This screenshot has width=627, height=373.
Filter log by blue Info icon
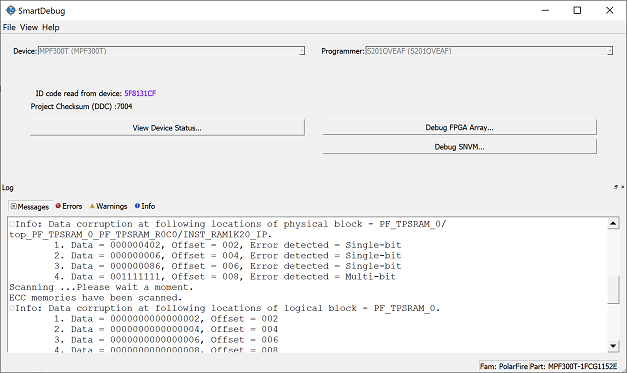(137, 206)
